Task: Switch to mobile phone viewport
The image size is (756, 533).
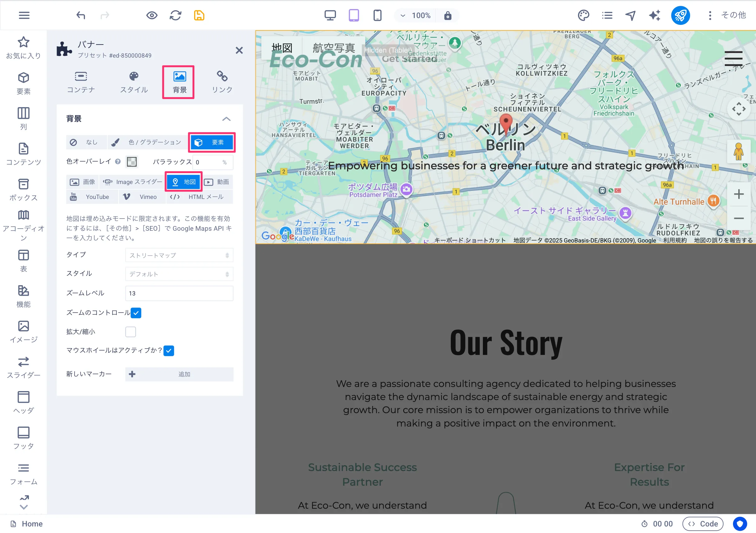Action: (377, 16)
